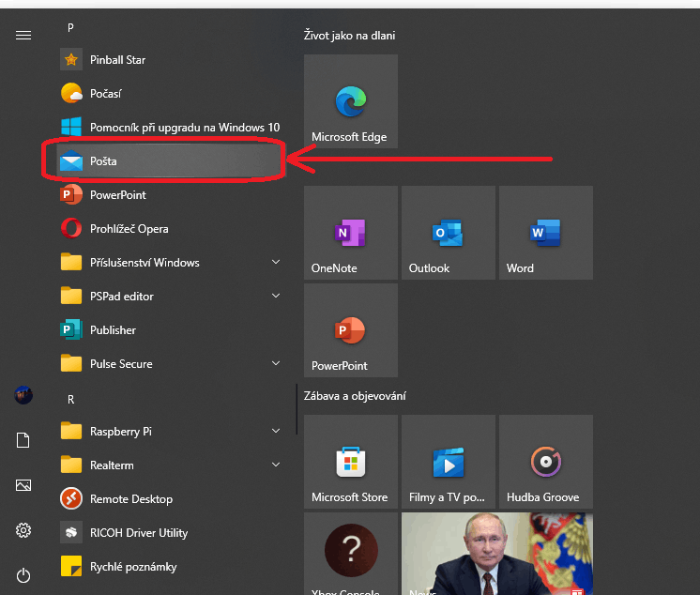Click the user account avatar
This screenshot has width=700, height=595.
[x=23, y=395]
